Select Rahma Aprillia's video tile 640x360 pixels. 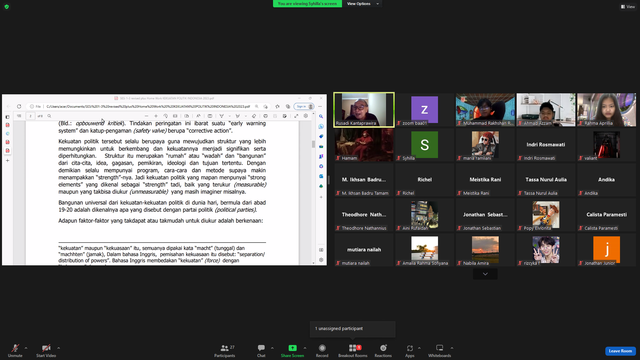click(606, 109)
